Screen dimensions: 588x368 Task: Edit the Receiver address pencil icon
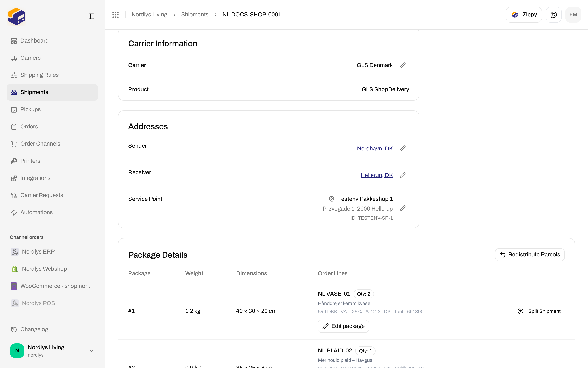[403, 175]
